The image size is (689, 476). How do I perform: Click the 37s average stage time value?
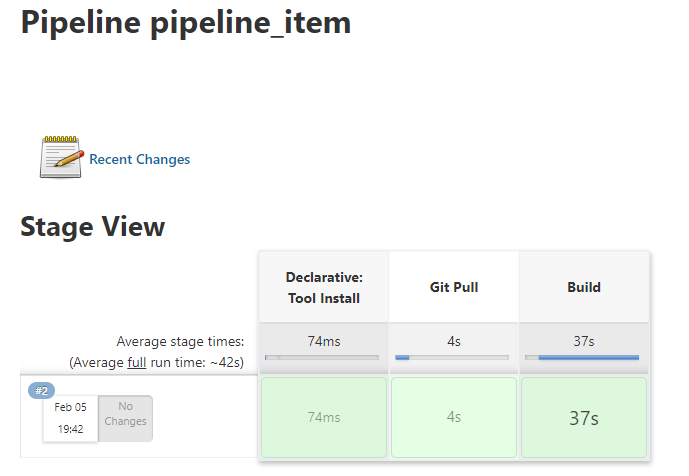[x=584, y=341]
